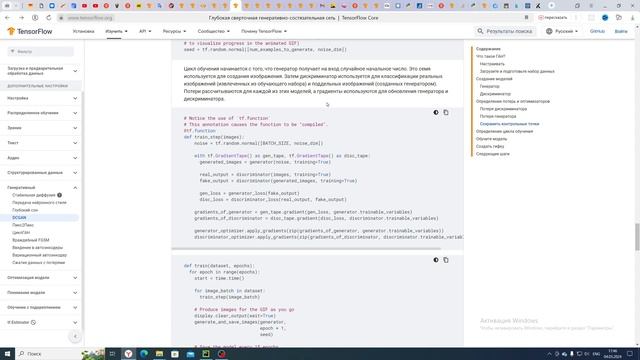The height and width of the screenshot is (360, 640).
Task: Open Microsoft Edge from taskbar
Action: 144,354
